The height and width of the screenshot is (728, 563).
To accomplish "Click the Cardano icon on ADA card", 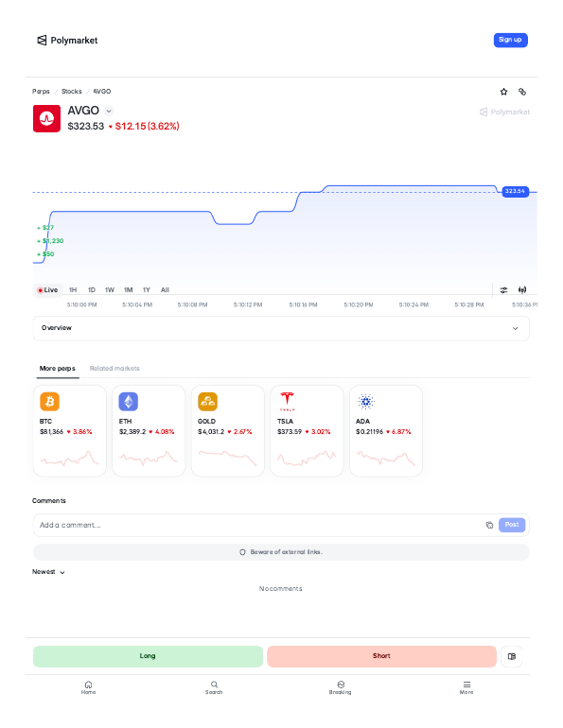I will [x=365, y=402].
